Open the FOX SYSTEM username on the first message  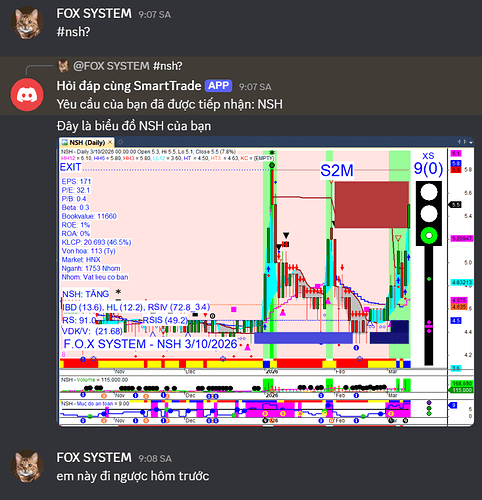tap(94, 14)
